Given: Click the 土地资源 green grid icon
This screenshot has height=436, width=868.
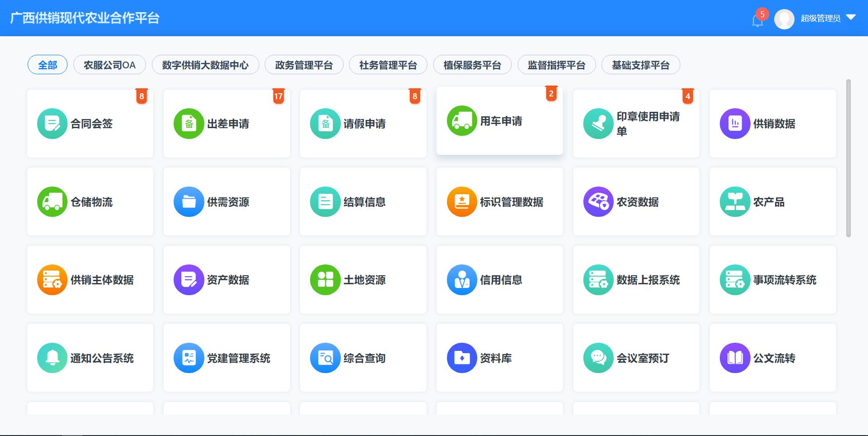Looking at the screenshot, I should (x=325, y=280).
